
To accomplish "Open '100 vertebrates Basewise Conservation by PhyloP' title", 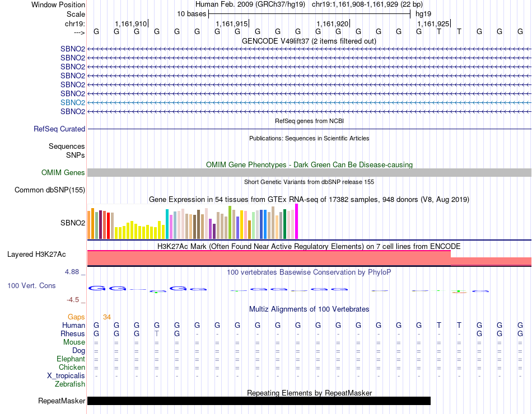I will click(x=309, y=272).
